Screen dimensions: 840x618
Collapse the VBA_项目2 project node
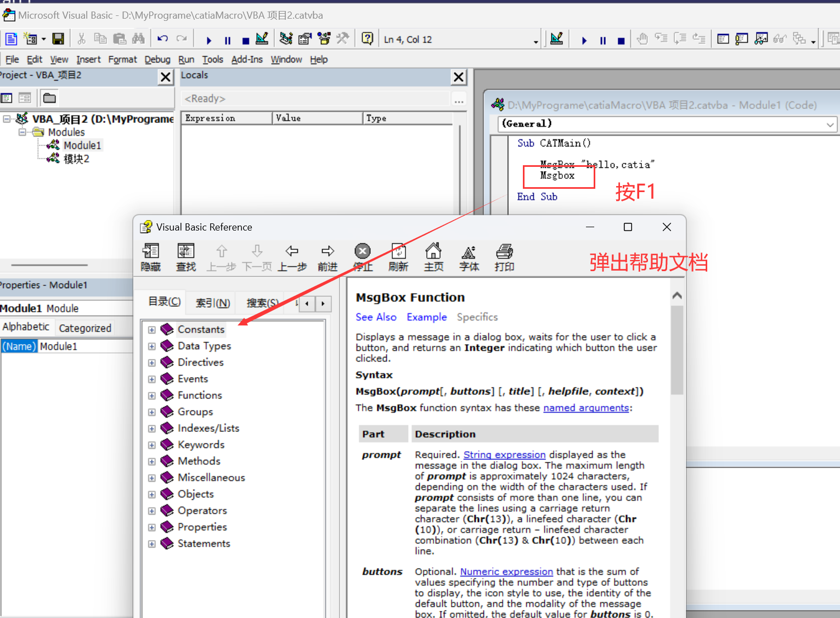tap(7, 119)
